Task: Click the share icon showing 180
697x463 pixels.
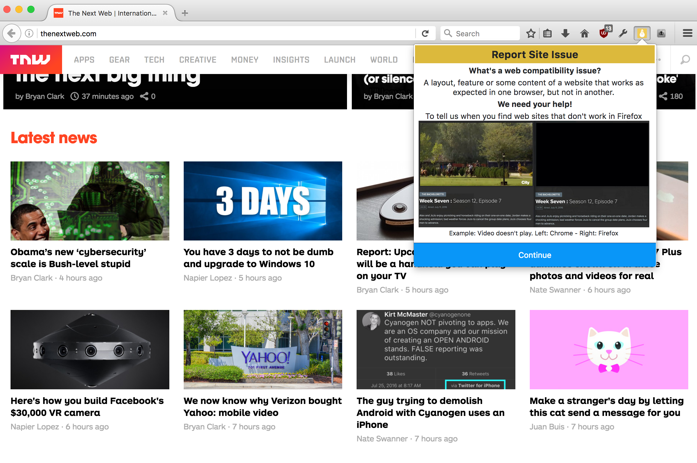Action: coord(663,96)
